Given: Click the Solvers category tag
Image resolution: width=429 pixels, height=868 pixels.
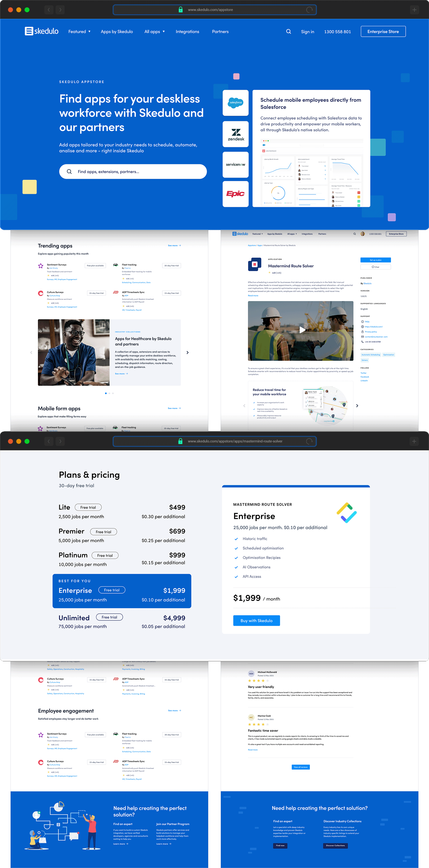Looking at the screenshot, I should click(x=365, y=360).
